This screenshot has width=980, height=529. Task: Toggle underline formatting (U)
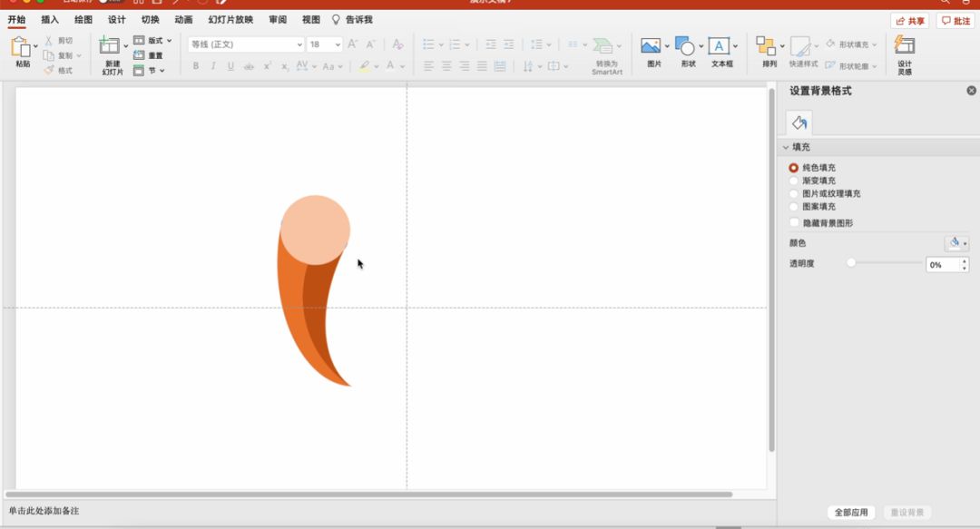pos(230,65)
